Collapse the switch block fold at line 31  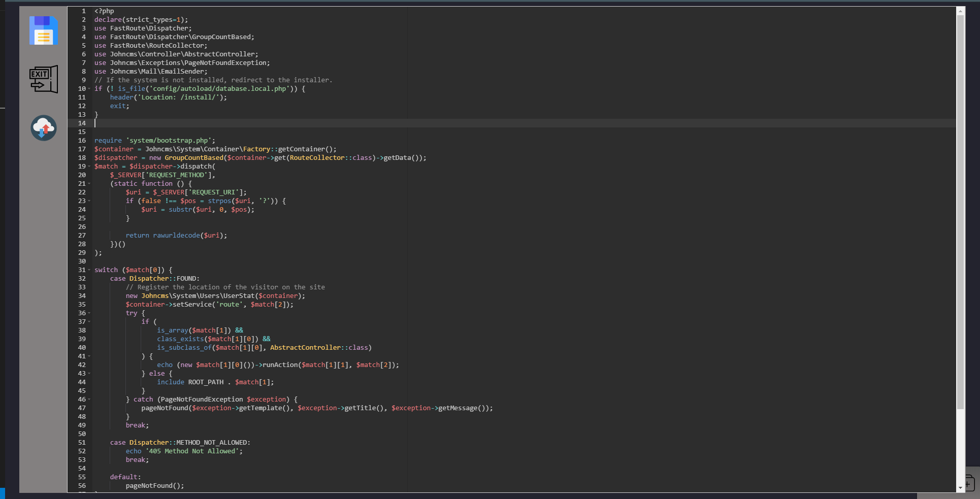click(89, 270)
